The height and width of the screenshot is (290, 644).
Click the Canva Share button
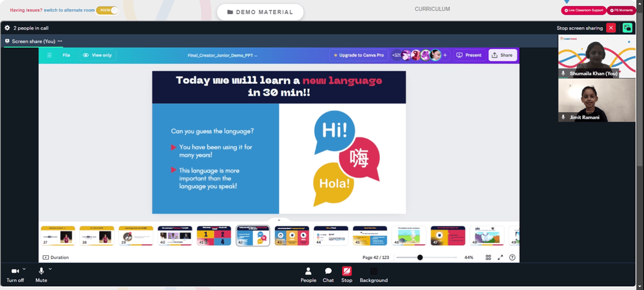coord(503,55)
